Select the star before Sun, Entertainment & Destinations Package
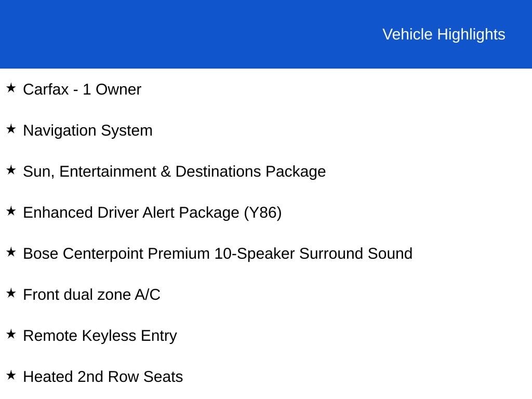 click(x=11, y=170)
